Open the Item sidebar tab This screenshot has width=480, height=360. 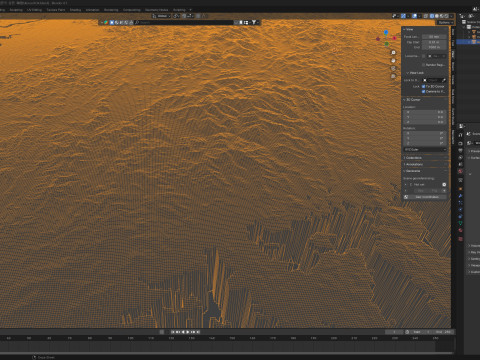pos(453,32)
